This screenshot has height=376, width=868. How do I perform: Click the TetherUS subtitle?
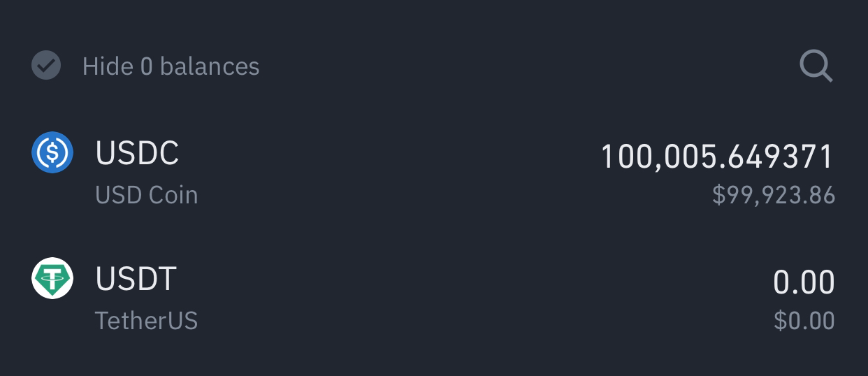(x=147, y=321)
